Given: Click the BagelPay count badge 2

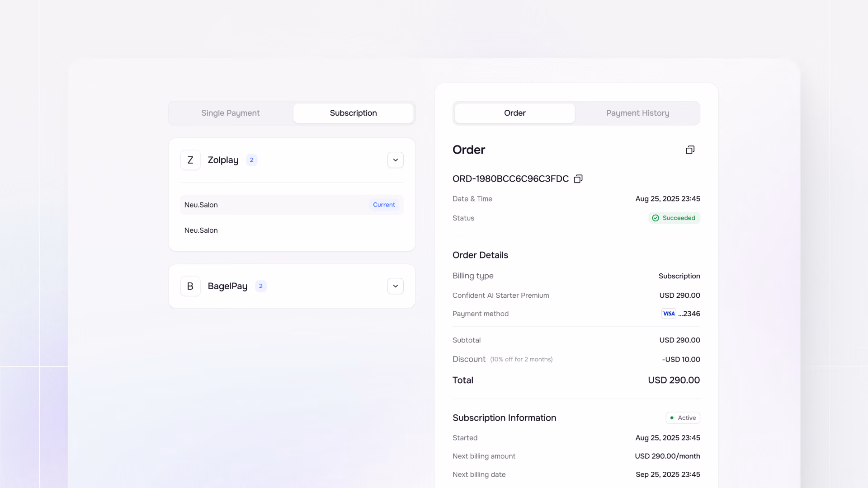Looking at the screenshot, I should pyautogui.click(x=261, y=286).
